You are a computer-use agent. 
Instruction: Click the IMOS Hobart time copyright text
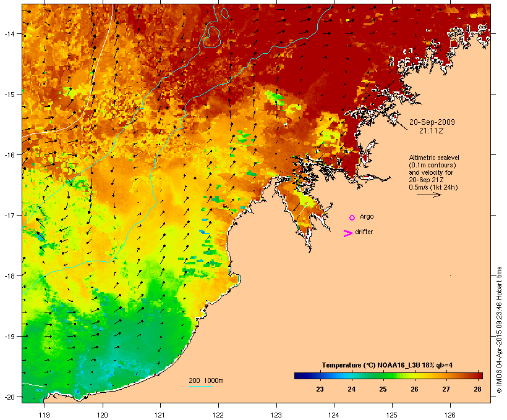click(500, 330)
